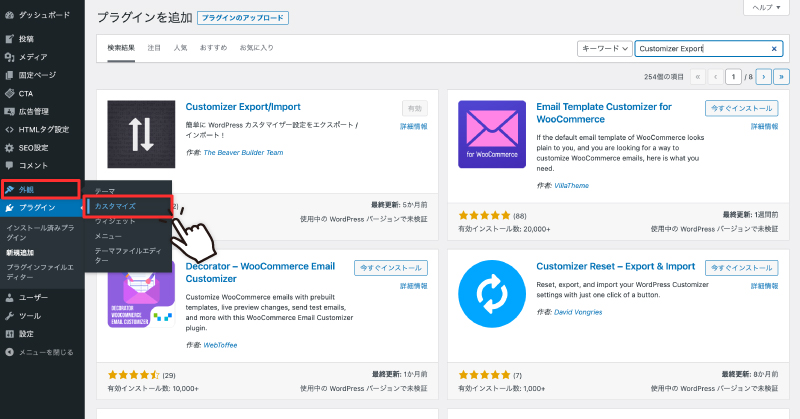The height and width of the screenshot is (419, 800).
Task: Install Email Template Customizer for WooCommerce now
Action: point(741,108)
